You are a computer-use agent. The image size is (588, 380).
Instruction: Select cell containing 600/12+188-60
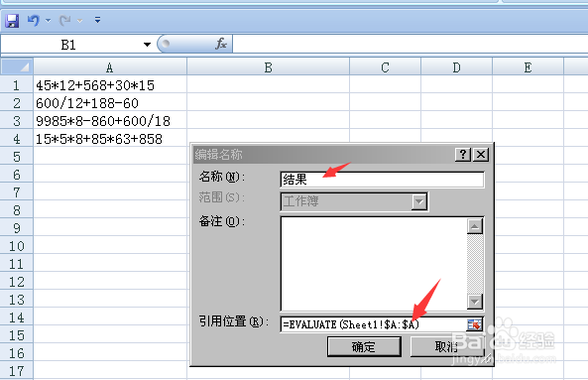[110, 103]
